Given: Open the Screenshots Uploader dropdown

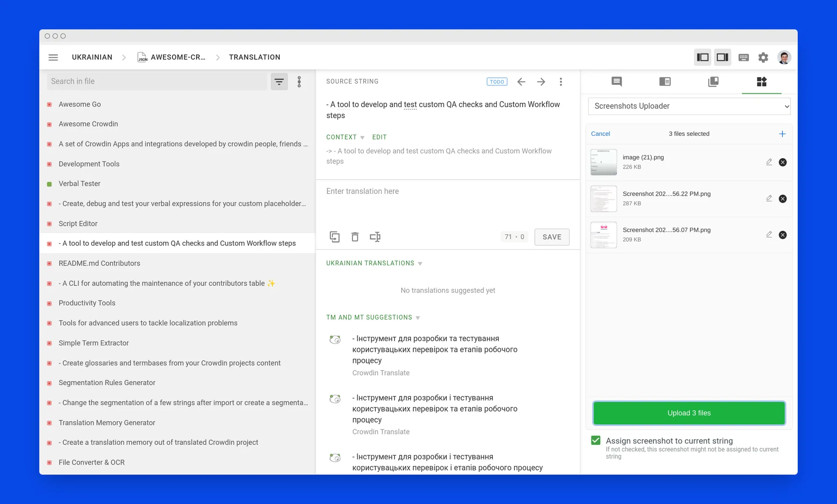Looking at the screenshot, I should click(x=689, y=106).
